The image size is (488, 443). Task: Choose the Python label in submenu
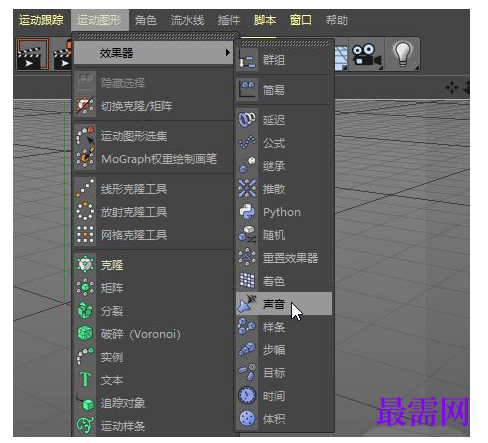pyautogui.click(x=282, y=212)
